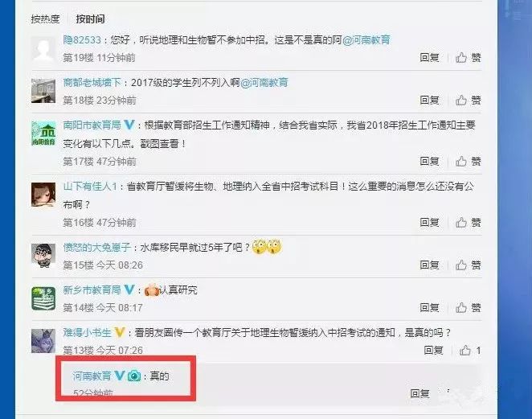This screenshot has width=532, height=419.
Task: Sort comments by 按时间
Action: (90, 19)
